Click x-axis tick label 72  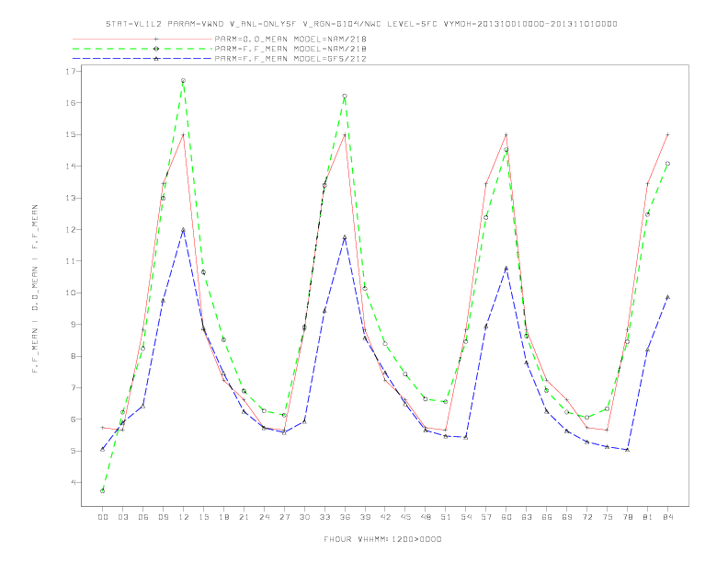[587, 517]
